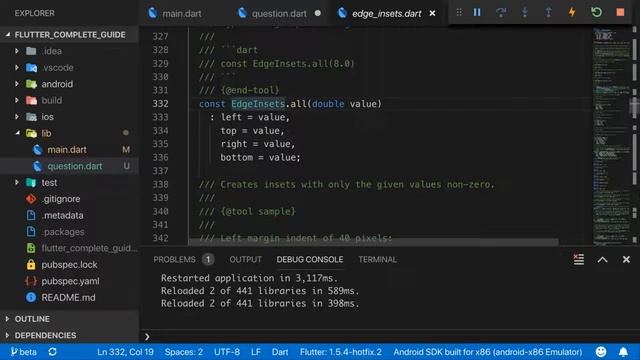Open question.dart in the explorer
This screenshot has height=360, width=640.
(69, 166)
